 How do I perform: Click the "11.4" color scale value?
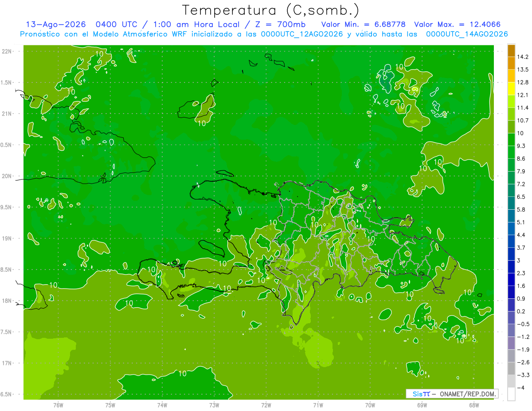(522, 108)
